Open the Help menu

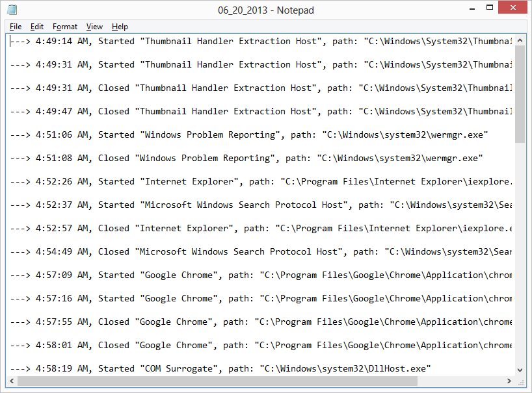click(120, 27)
